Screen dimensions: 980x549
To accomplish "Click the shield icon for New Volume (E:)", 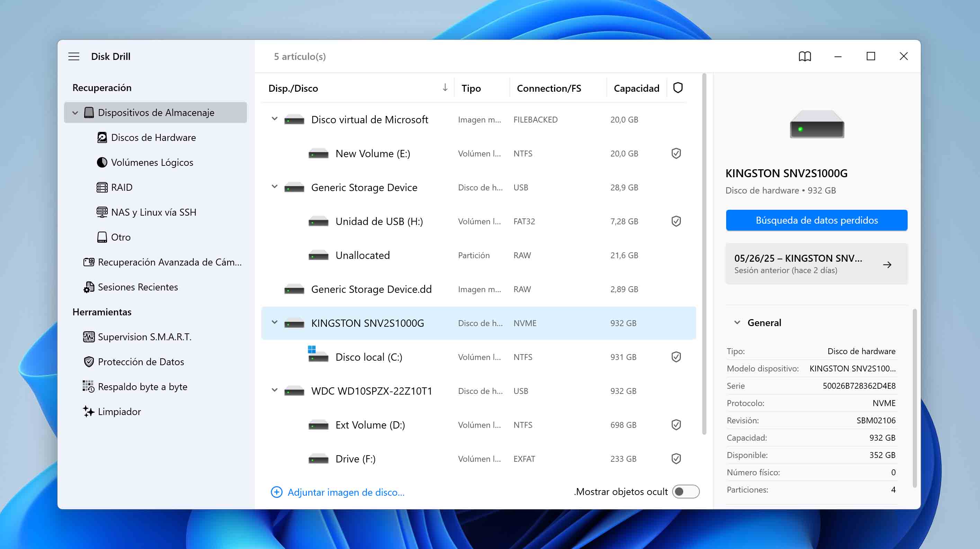I will tap(676, 153).
